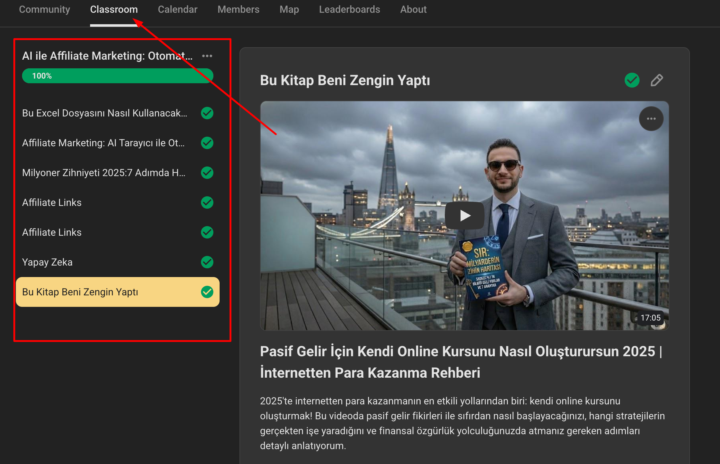
Task: Open the Community tab
Action: point(44,9)
